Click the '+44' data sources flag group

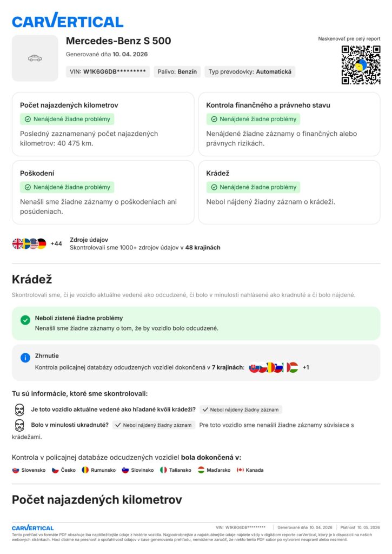point(37,244)
